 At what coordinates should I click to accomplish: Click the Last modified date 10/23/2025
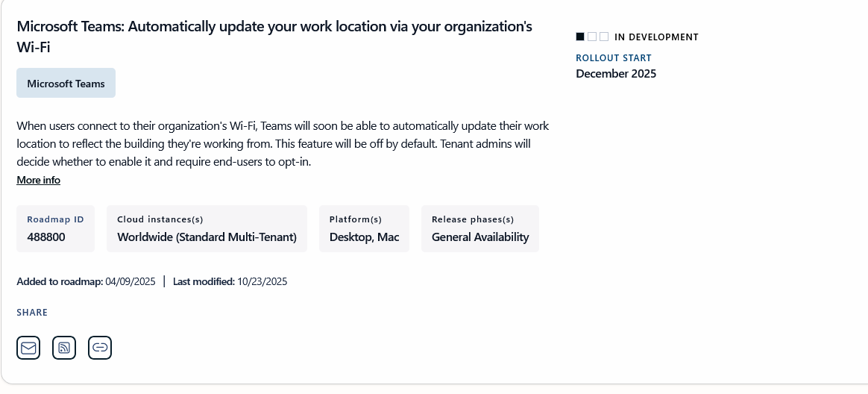click(x=262, y=282)
